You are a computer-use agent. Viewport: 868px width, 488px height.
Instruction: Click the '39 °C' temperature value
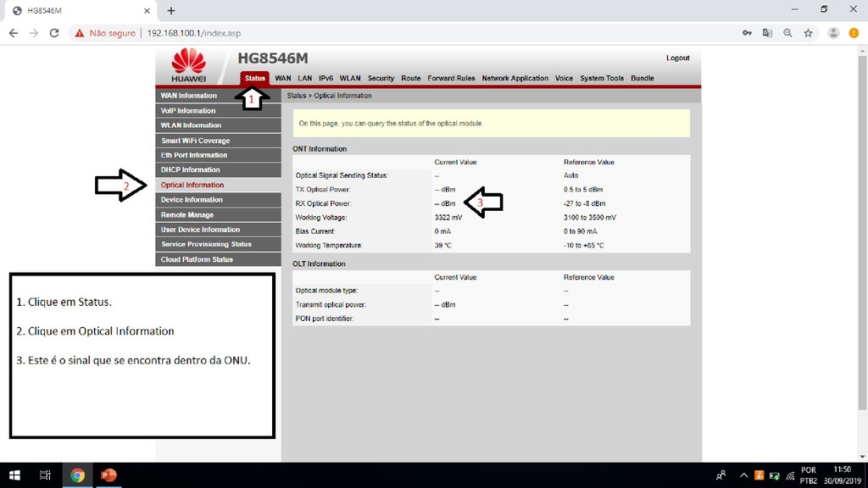(442, 246)
